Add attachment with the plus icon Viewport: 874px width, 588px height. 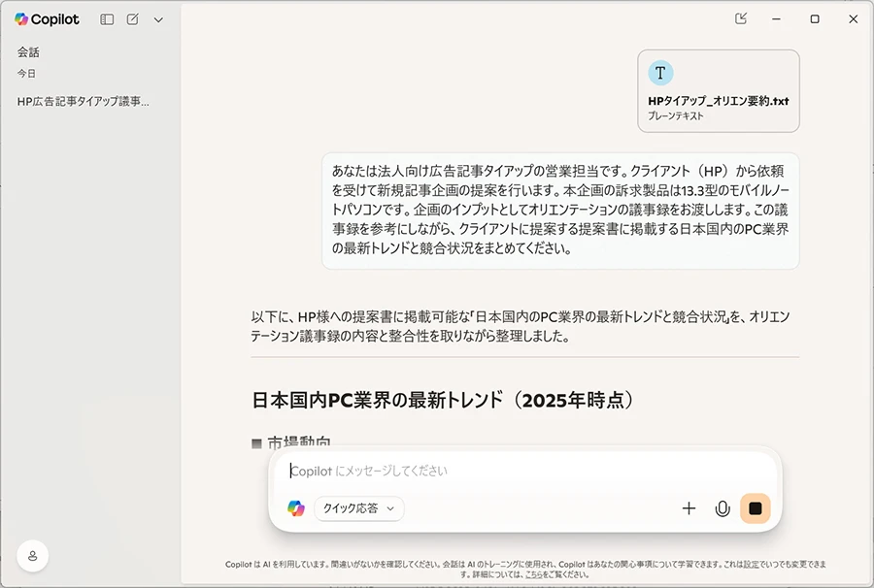689,508
